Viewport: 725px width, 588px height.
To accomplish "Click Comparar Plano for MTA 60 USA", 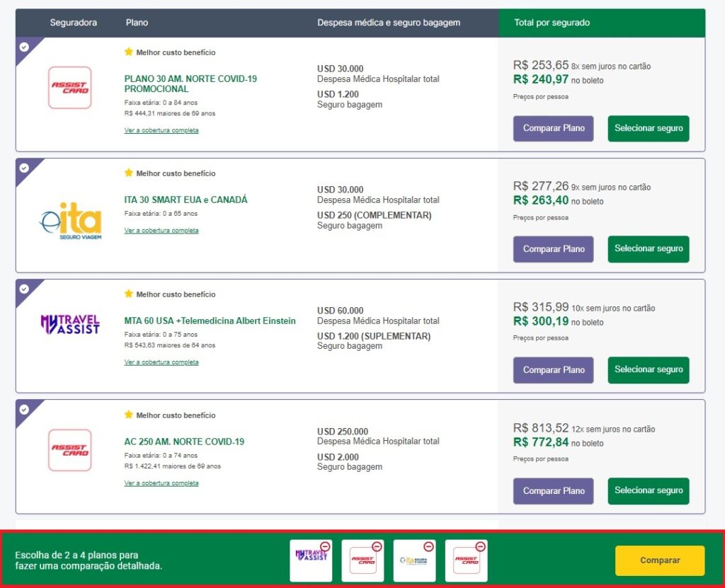I will [x=553, y=370].
